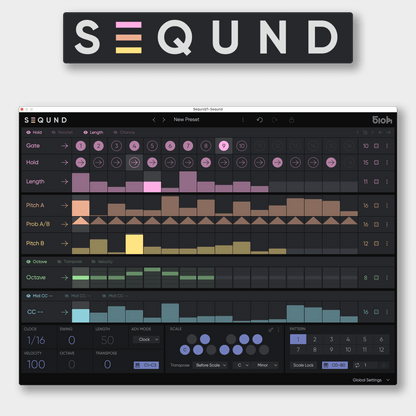416x416 pixels.
Task: Open the root note C dropdown
Action: (242, 365)
